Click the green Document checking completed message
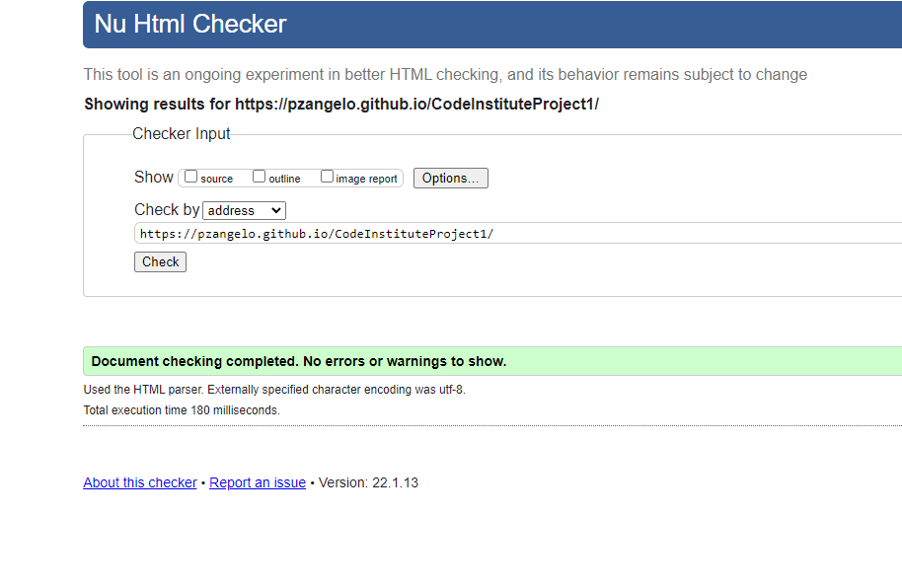This screenshot has height=588, width=902. [492, 361]
